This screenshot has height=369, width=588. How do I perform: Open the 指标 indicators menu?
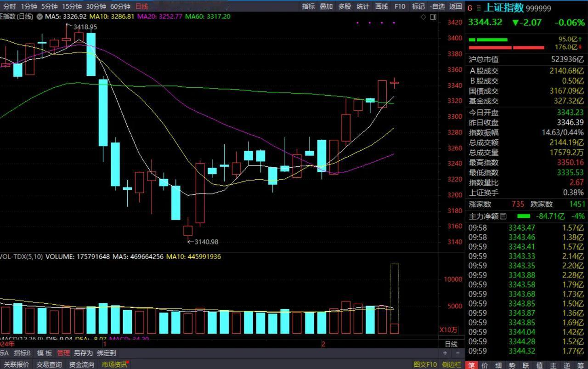[308, 6]
